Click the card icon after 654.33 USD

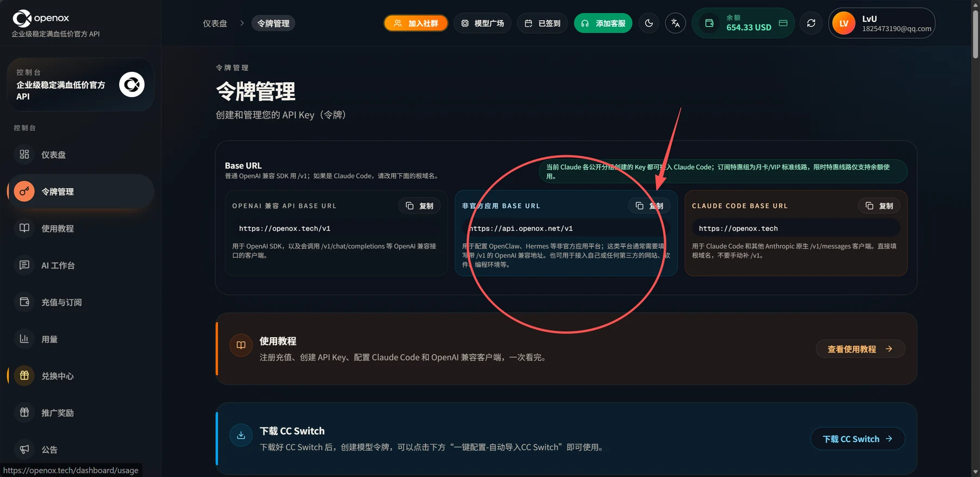783,23
